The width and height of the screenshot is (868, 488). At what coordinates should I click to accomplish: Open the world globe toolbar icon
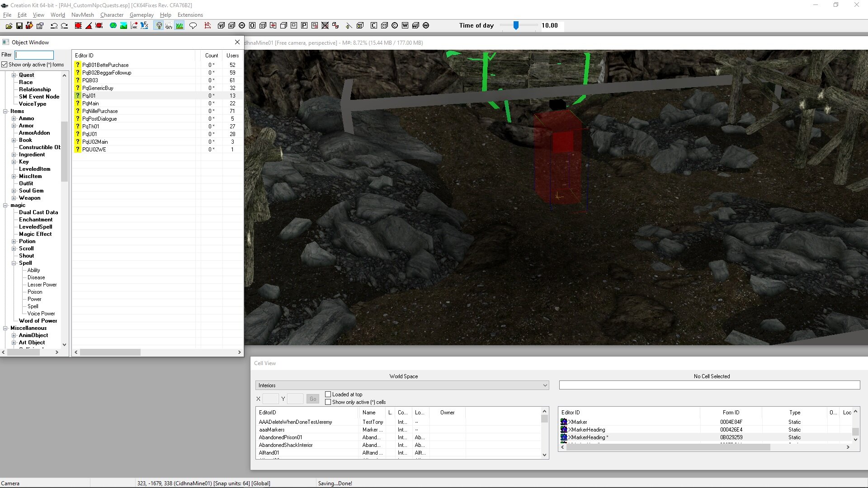[x=113, y=26]
